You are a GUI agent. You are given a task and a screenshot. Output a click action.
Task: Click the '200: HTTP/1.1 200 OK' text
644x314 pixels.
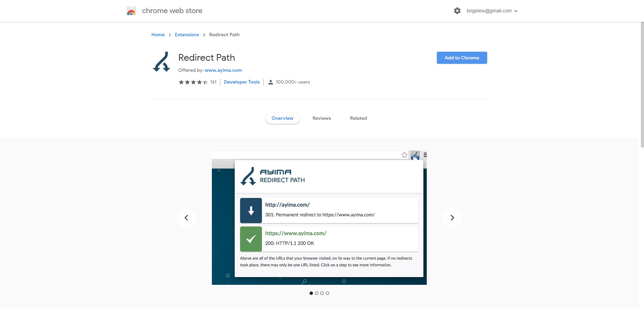(290, 243)
